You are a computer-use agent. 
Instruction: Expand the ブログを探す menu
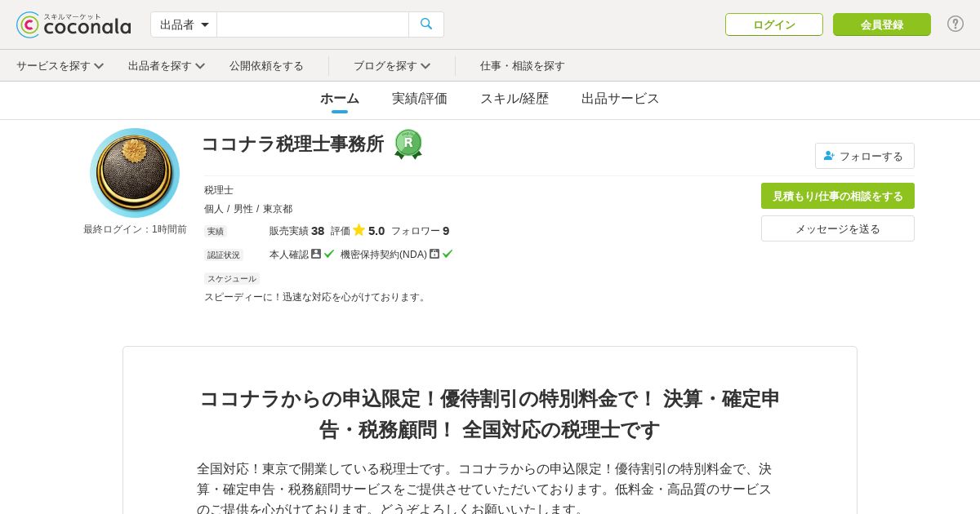pos(392,65)
